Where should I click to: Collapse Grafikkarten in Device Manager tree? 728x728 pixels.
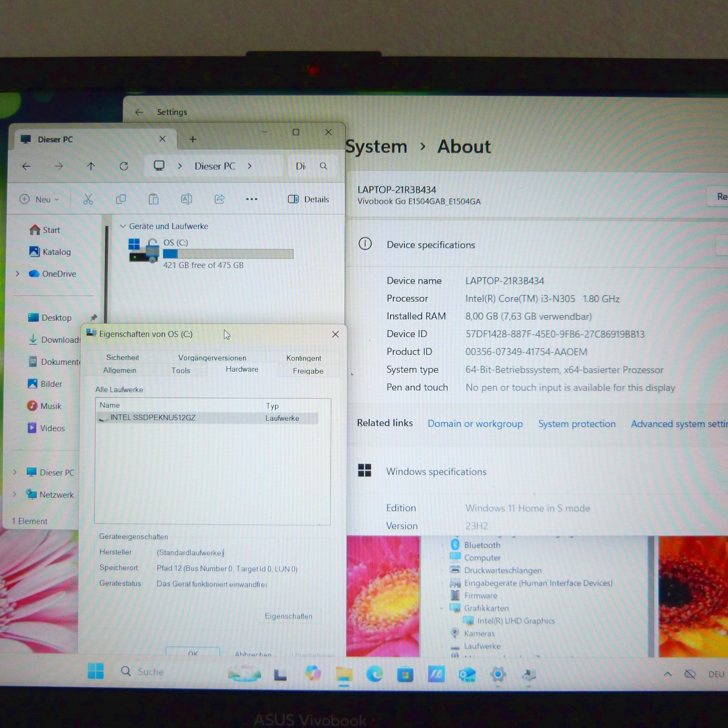click(x=442, y=608)
